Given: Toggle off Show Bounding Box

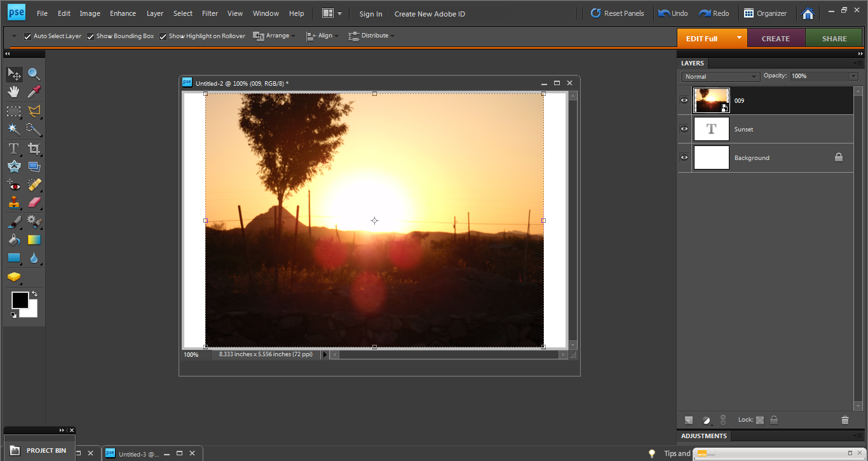Looking at the screenshot, I should coord(90,36).
